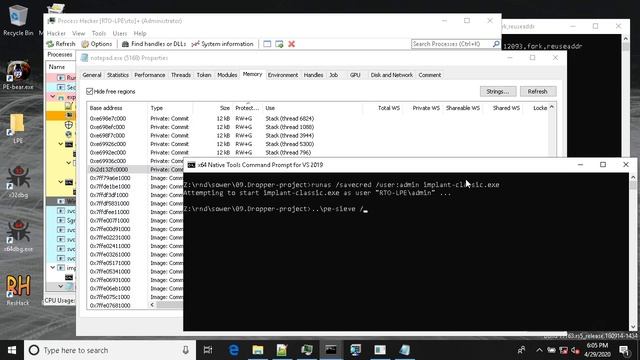Open the Users menu
Screen dimensions: 640x360
[120, 33]
